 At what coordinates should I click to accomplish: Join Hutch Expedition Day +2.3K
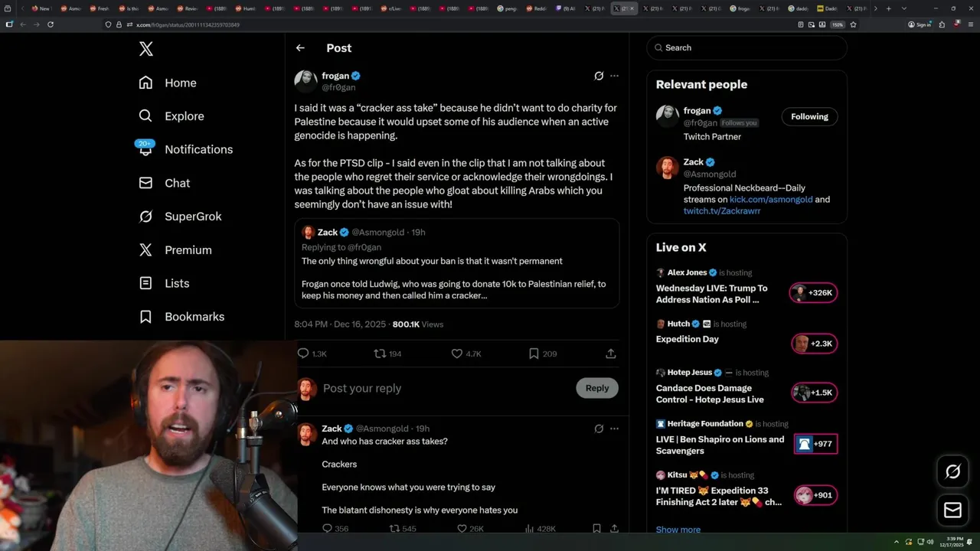813,344
